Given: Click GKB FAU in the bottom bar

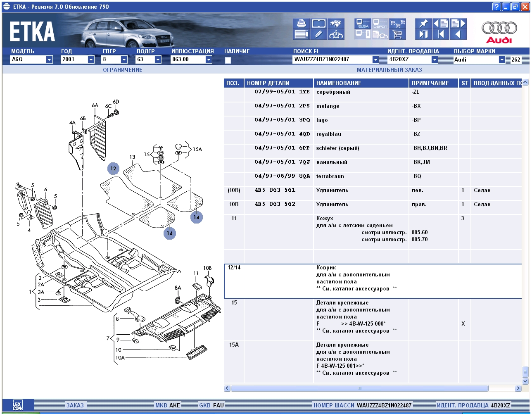Looking at the screenshot, I should (211, 405).
